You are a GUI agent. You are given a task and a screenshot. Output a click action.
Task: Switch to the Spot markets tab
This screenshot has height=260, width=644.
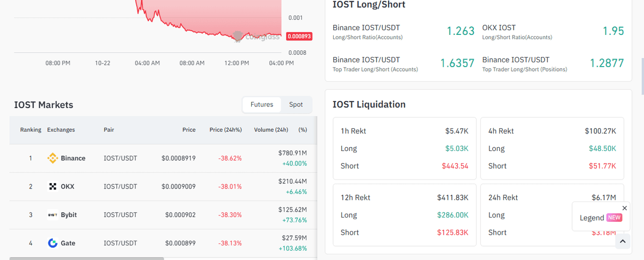click(296, 105)
